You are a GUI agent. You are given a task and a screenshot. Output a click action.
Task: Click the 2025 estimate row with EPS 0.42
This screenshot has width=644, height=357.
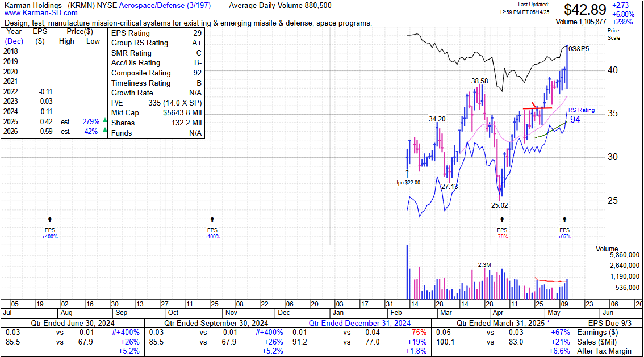pyautogui.click(x=54, y=122)
